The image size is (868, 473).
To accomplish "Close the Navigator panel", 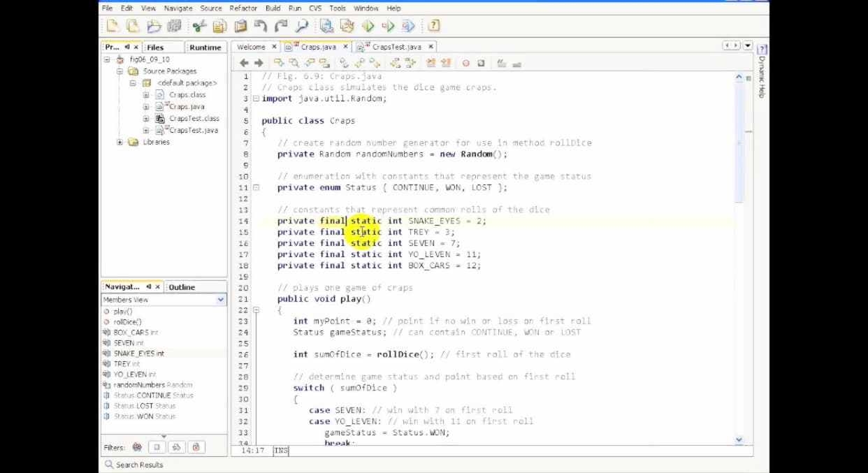I will (x=157, y=287).
